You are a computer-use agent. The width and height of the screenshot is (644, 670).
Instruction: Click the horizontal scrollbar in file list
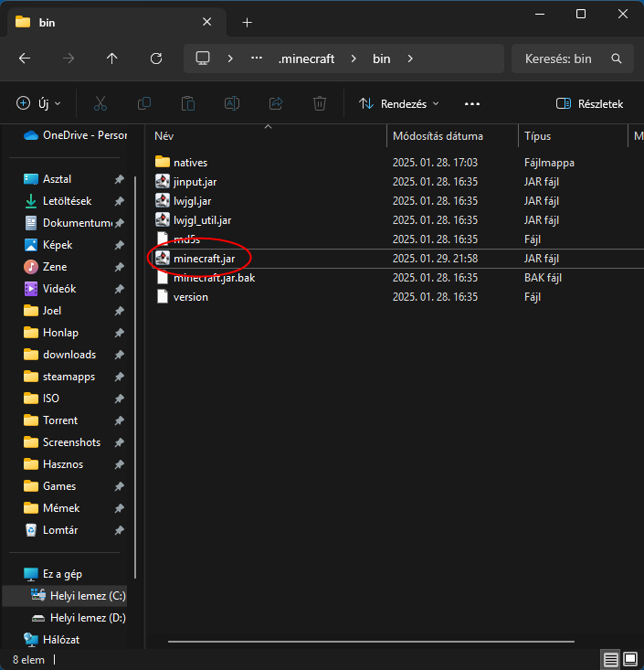(371, 641)
